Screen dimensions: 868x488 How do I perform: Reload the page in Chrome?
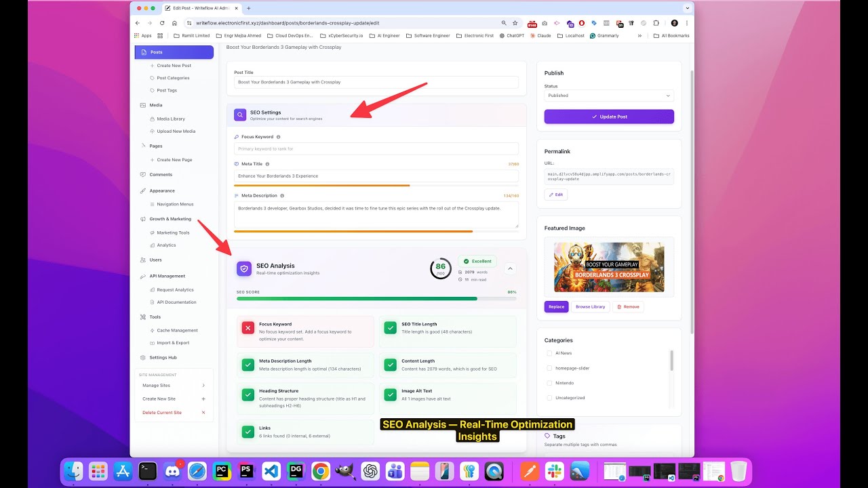click(162, 23)
